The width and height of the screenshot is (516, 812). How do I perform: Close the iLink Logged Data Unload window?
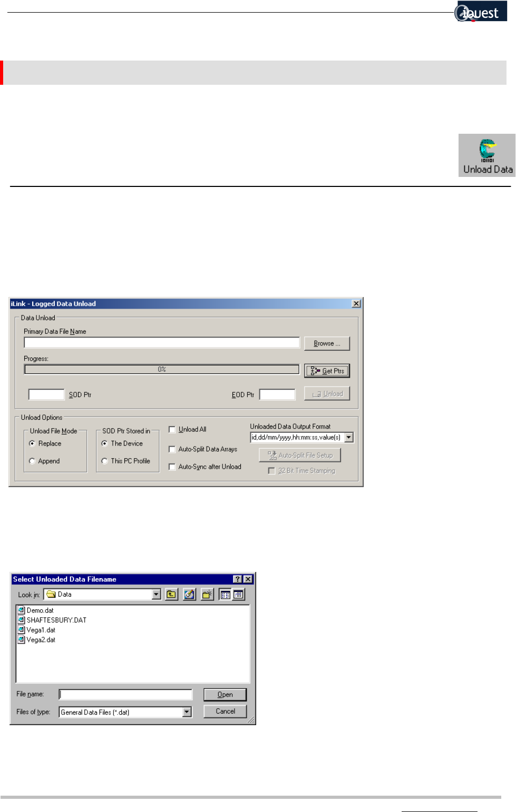(x=356, y=304)
